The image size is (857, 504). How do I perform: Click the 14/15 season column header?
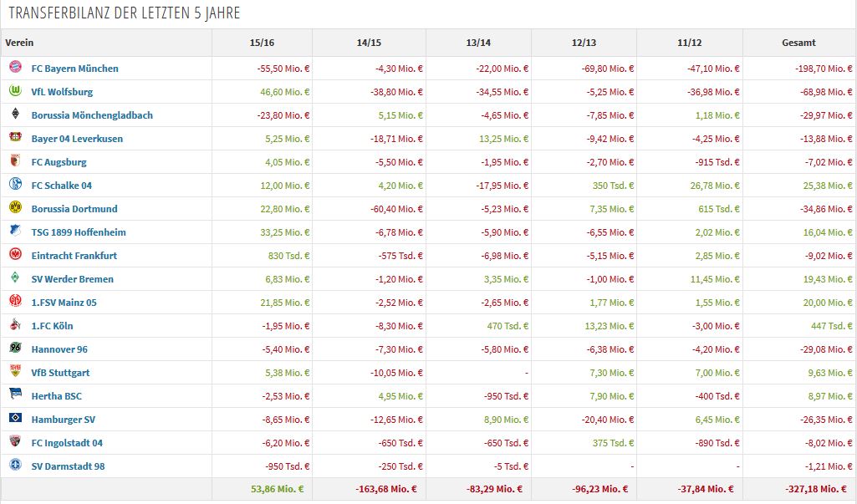[369, 43]
